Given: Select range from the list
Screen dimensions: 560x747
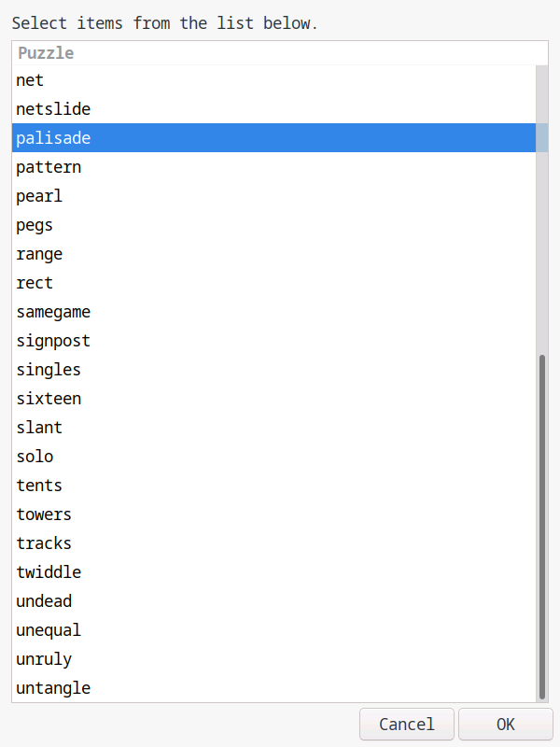Looking at the screenshot, I should pyautogui.click(x=39, y=254).
